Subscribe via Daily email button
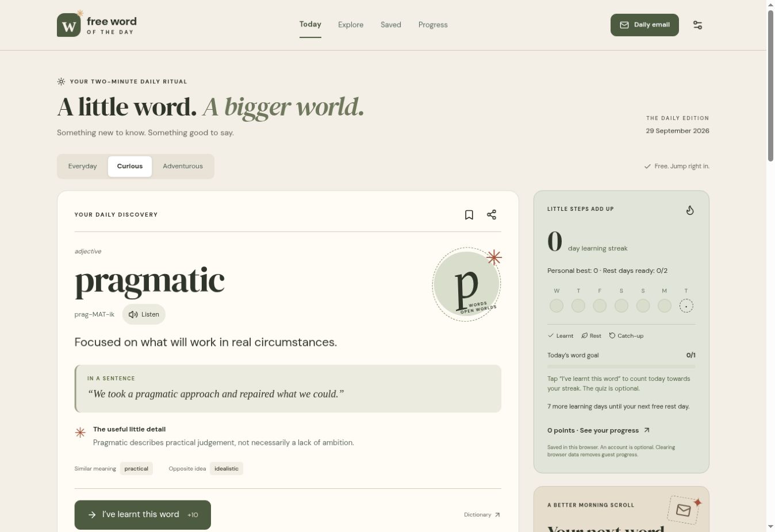 pos(644,25)
